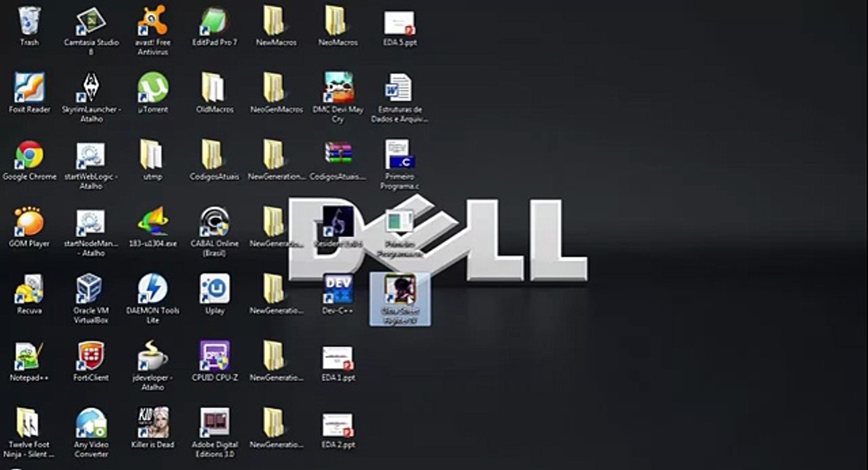Select the CodigosAtuais WinRAR archive file
The width and height of the screenshot is (868, 470).
click(338, 161)
